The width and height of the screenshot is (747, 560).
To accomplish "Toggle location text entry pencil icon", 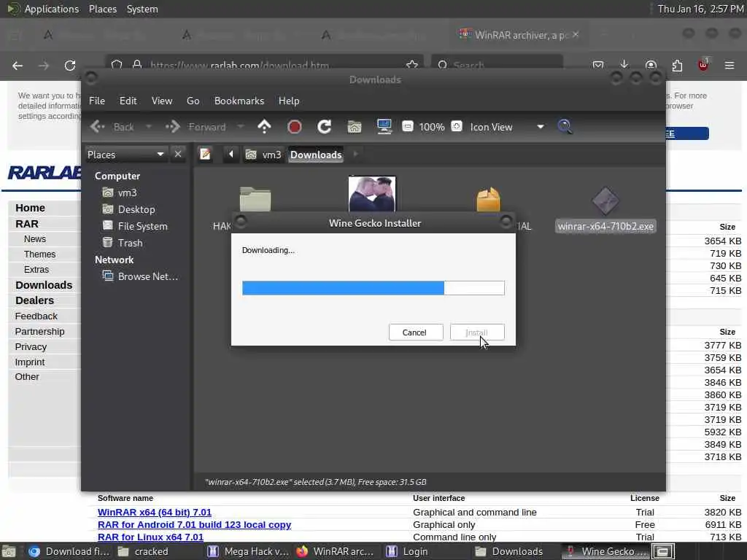I will [x=205, y=155].
